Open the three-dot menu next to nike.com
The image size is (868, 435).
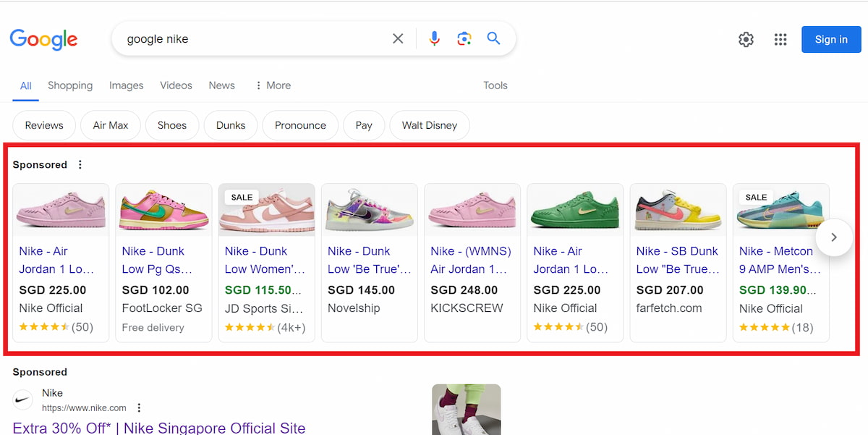tap(140, 408)
